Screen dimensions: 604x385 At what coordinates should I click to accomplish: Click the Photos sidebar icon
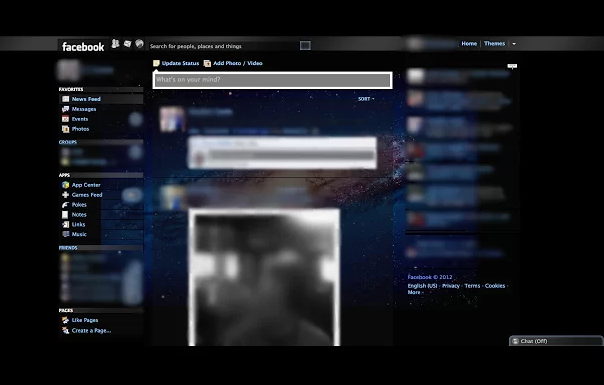66,129
